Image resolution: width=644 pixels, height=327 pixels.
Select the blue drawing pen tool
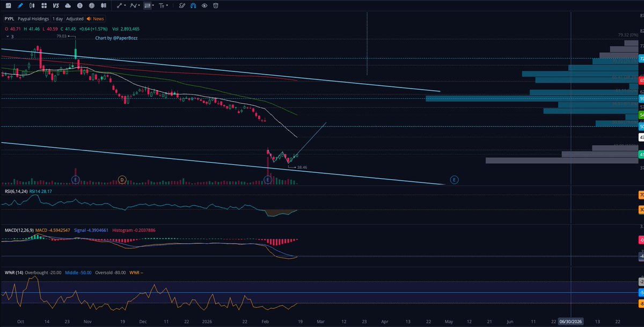pyautogui.click(x=20, y=6)
